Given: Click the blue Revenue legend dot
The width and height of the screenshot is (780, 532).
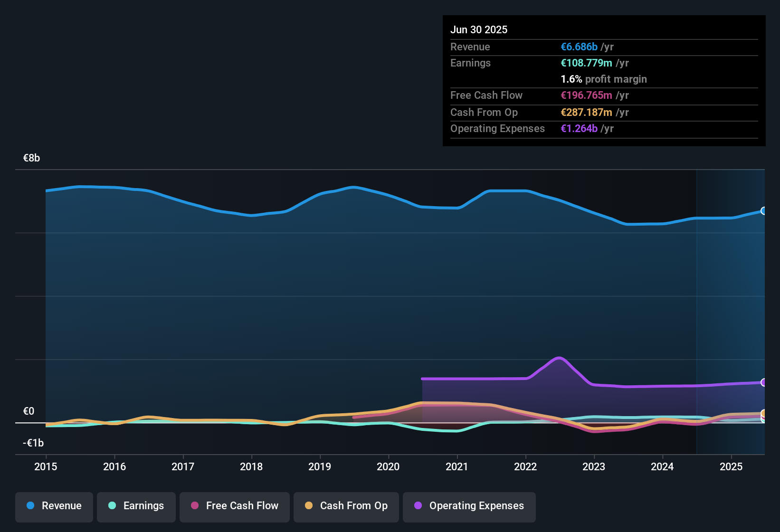Looking at the screenshot, I should (30, 506).
